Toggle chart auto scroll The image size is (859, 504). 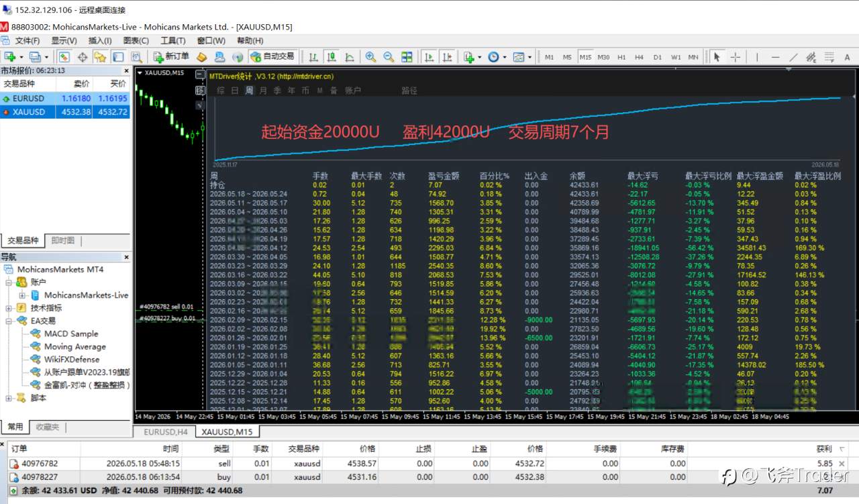point(429,57)
